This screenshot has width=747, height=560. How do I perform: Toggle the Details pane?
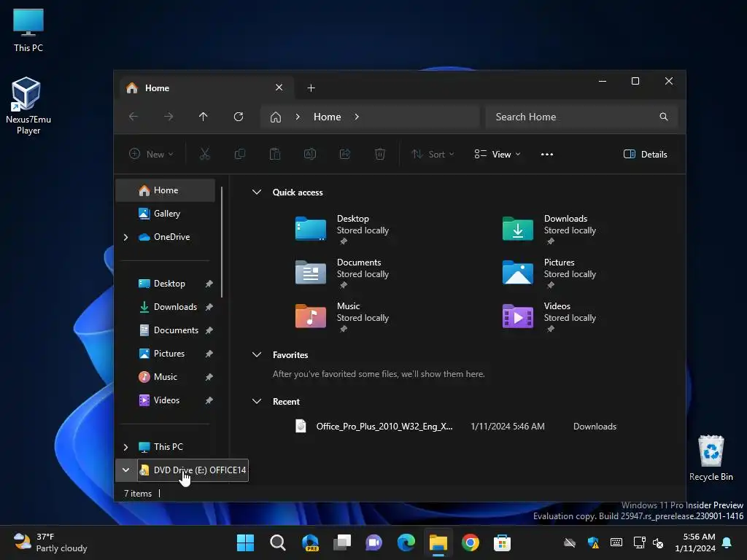645,154
